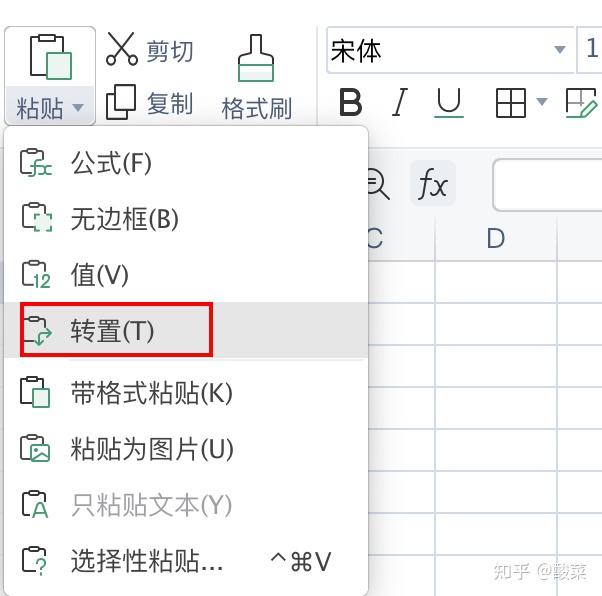Click the magnifier icon beside fx

[x=377, y=184]
